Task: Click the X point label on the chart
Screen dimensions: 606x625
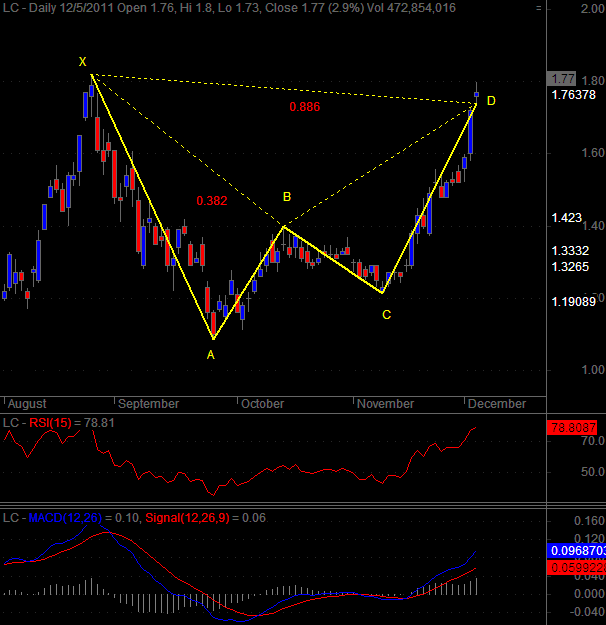Action: (x=83, y=62)
